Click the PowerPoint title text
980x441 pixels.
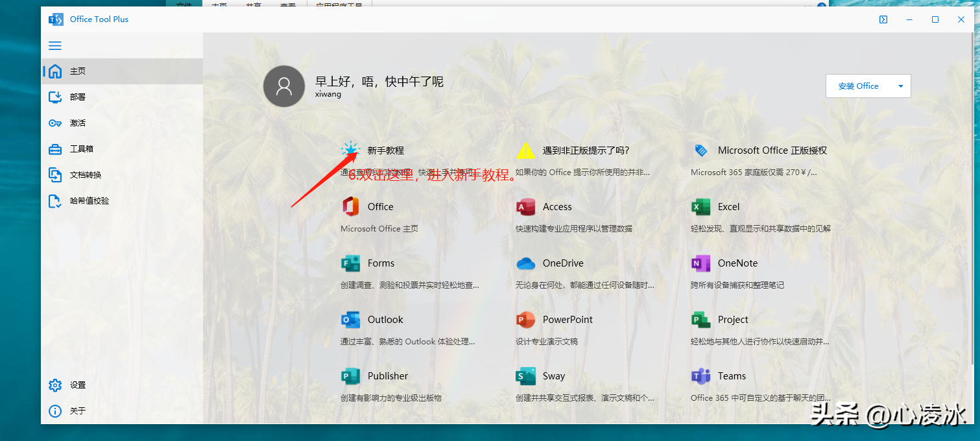tap(568, 320)
